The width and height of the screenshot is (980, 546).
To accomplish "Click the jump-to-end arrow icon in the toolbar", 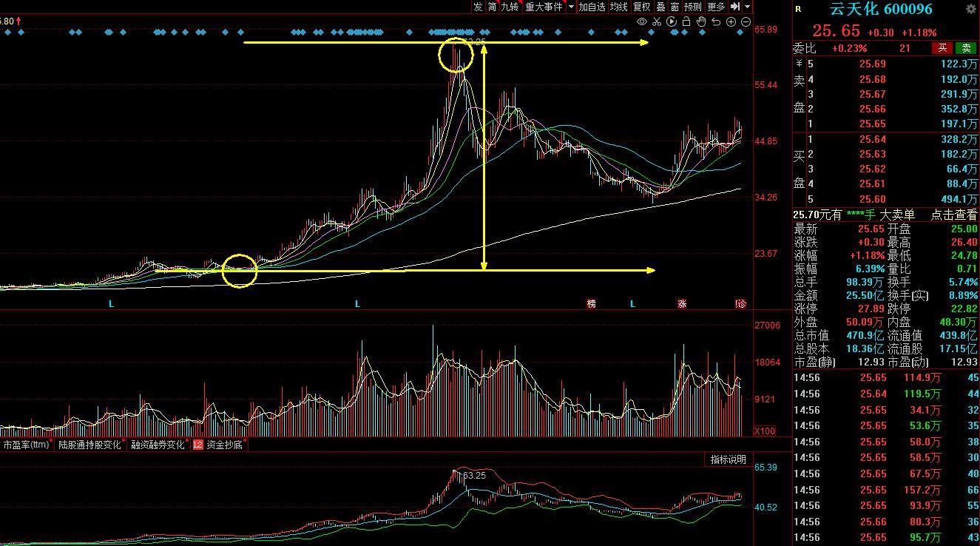I will pyautogui.click(x=736, y=7).
